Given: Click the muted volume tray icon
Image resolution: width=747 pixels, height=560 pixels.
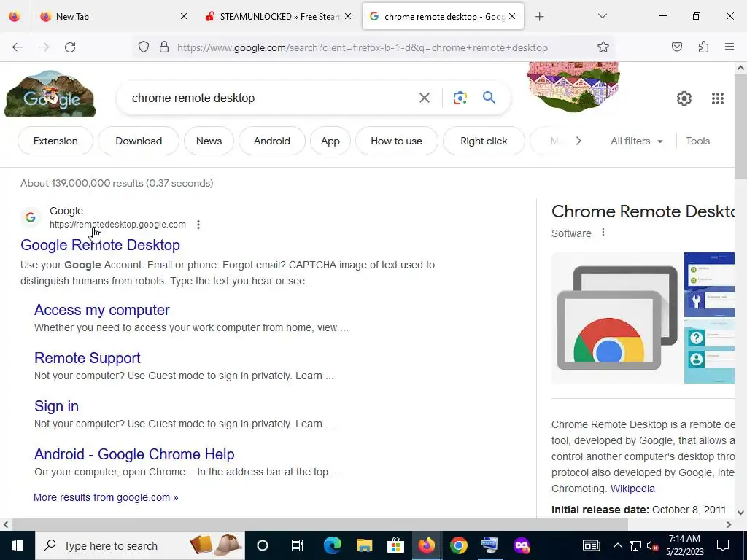Looking at the screenshot, I should point(653,546).
